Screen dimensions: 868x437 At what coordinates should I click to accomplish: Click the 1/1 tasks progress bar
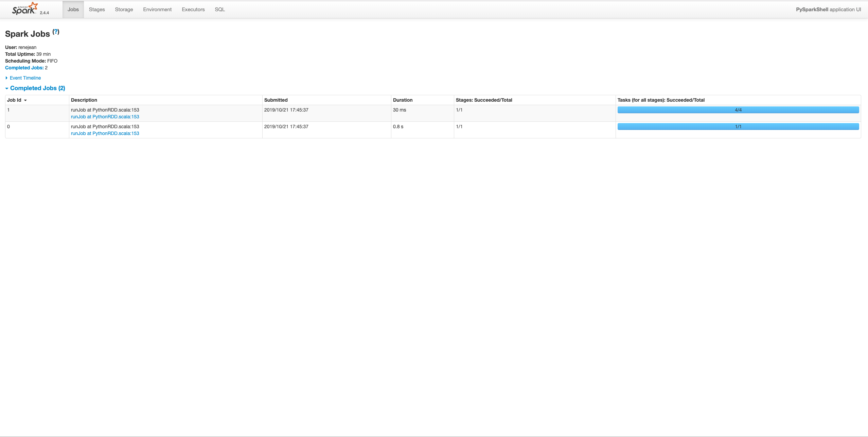[738, 127]
